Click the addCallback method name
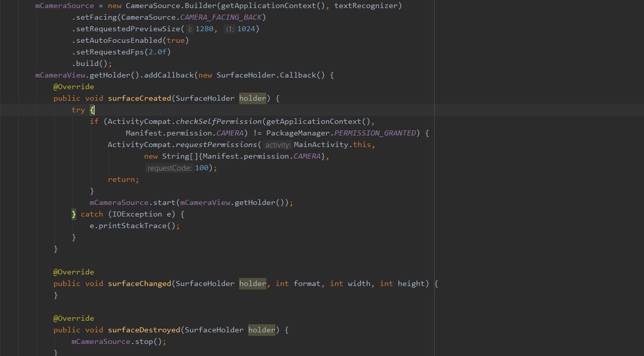Viewport: 644px width, 356px height. coord(169,75)
